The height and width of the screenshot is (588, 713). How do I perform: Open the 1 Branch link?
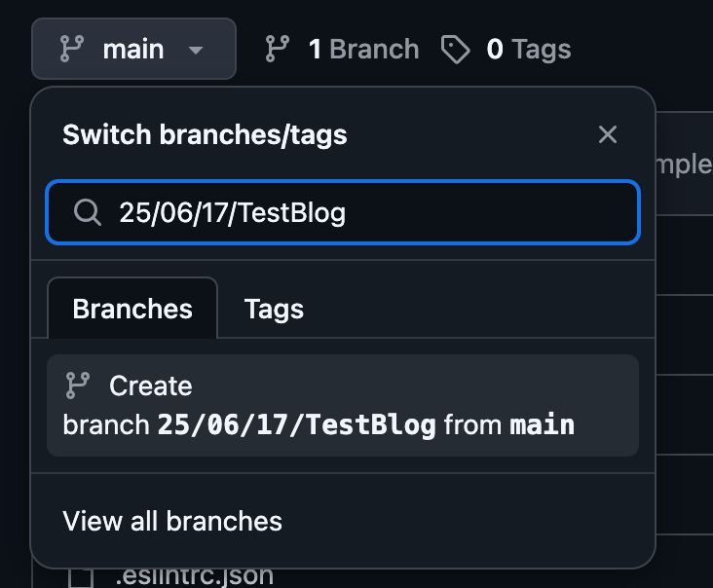362,49
